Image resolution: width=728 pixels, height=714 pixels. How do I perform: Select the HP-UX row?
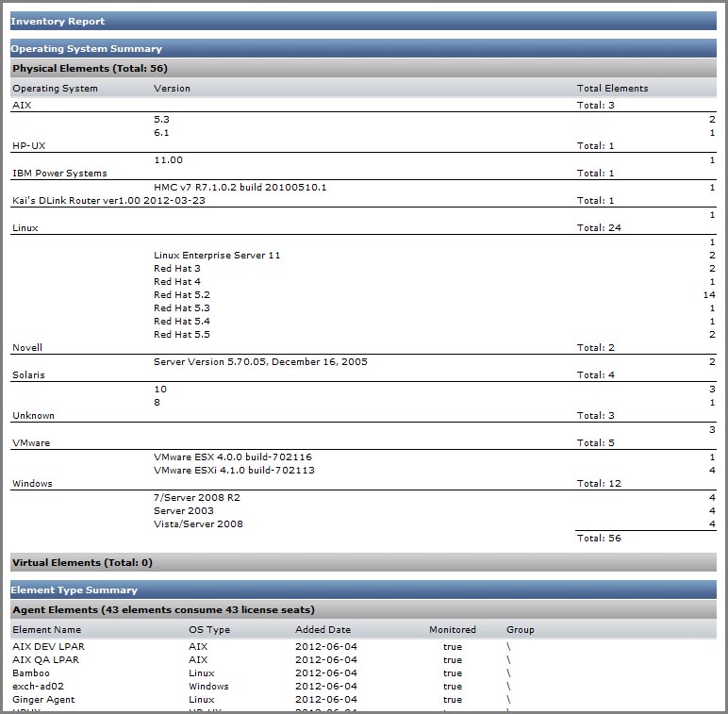coord(364,146)
